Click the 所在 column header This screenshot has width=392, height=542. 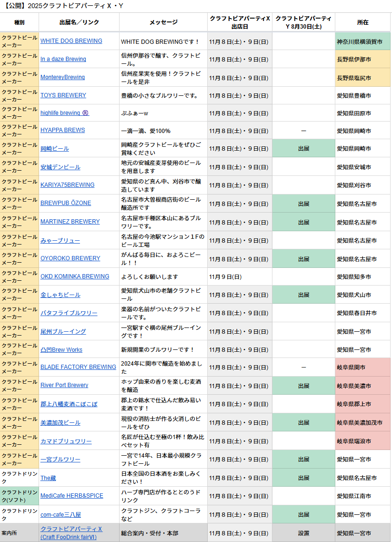(x=362, y=22)
